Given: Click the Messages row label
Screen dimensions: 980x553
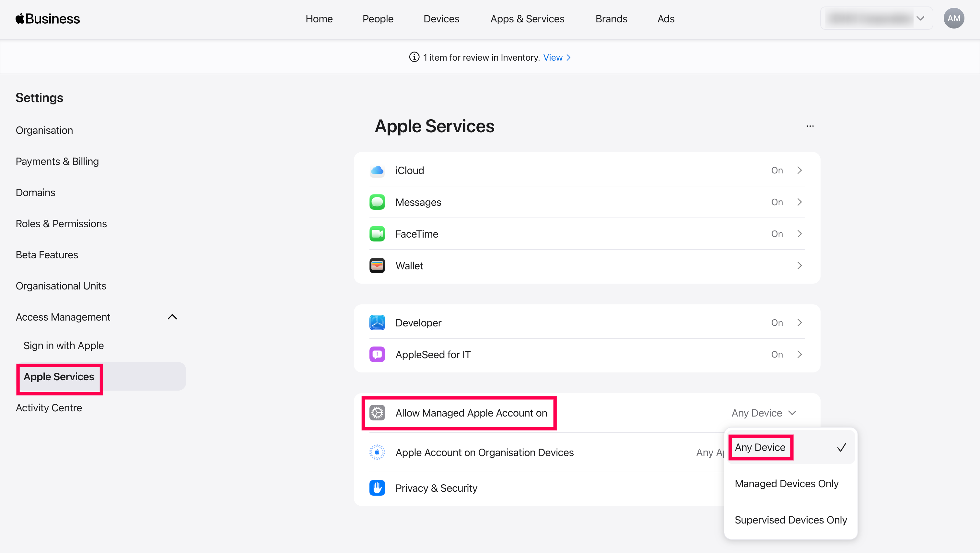Looking at the screenshot, I should pos(418,203).
